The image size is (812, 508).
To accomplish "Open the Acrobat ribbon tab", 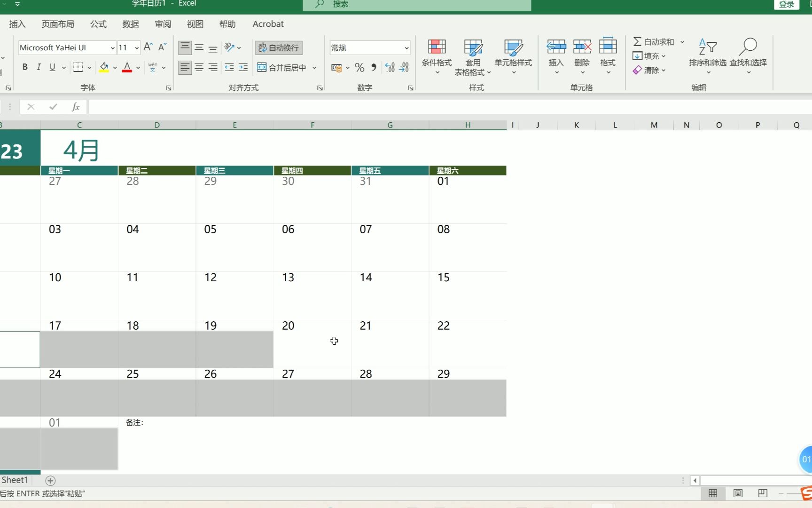I will coord(268,24).
